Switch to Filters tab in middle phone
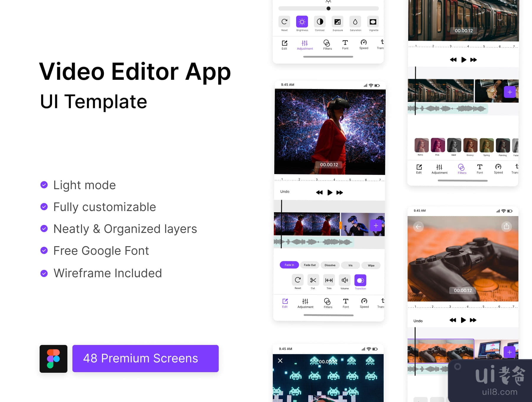The height and width of the screenshot is (402, 532). click(x=327, y=303)
